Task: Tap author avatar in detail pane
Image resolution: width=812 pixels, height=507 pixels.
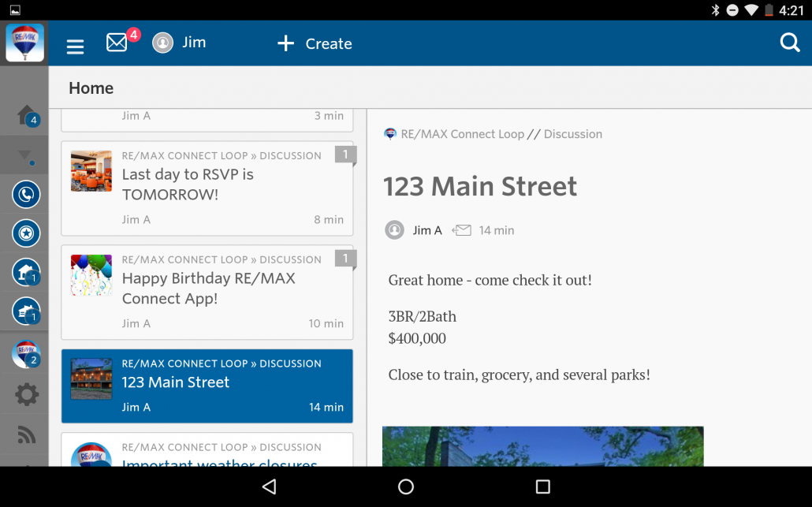Action: point(395,230)
